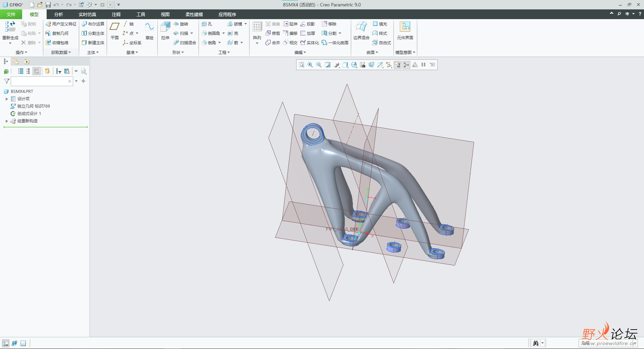644x349 pixels.
Task: Click the Refit view magnifier icon
Action: [x=302, y=65]
